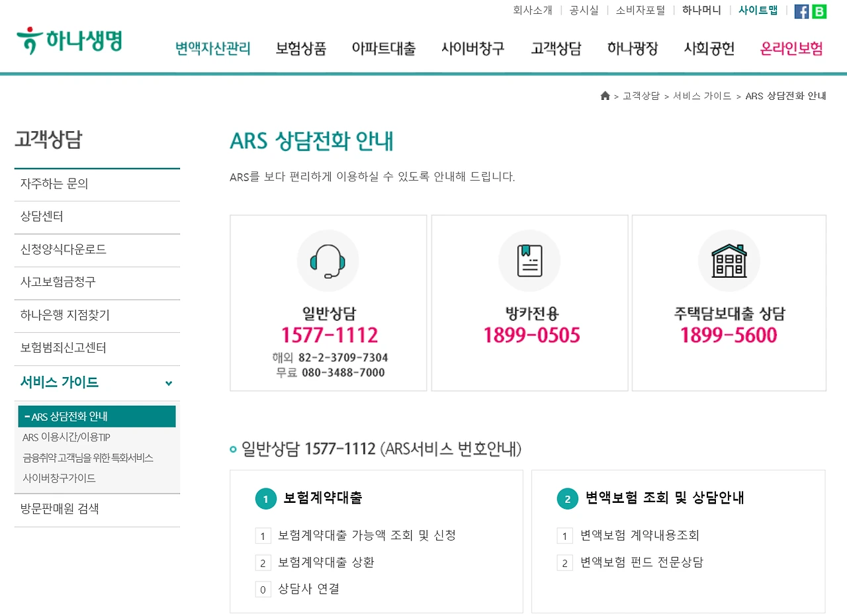Open 하나머니 top link

pyautogui.click(x=702, y=11)
